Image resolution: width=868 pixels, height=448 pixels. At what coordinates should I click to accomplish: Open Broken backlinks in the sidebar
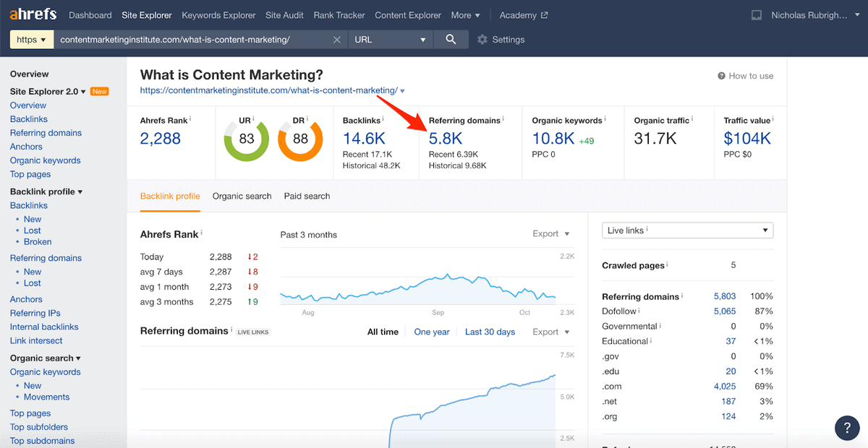(38, 242)
